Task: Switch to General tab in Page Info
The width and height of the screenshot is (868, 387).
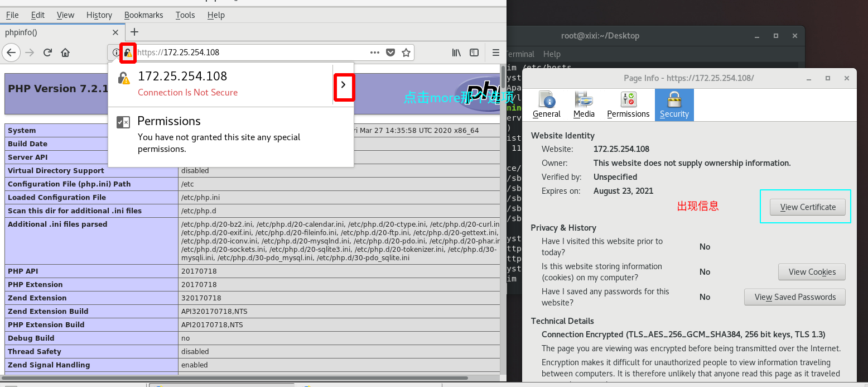Action: (547, 105)
